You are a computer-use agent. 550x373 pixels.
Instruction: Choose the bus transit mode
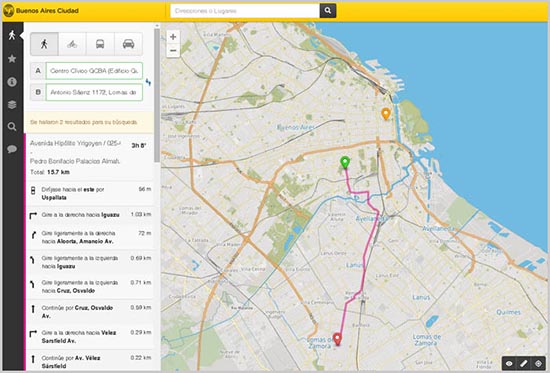point(100,44)
